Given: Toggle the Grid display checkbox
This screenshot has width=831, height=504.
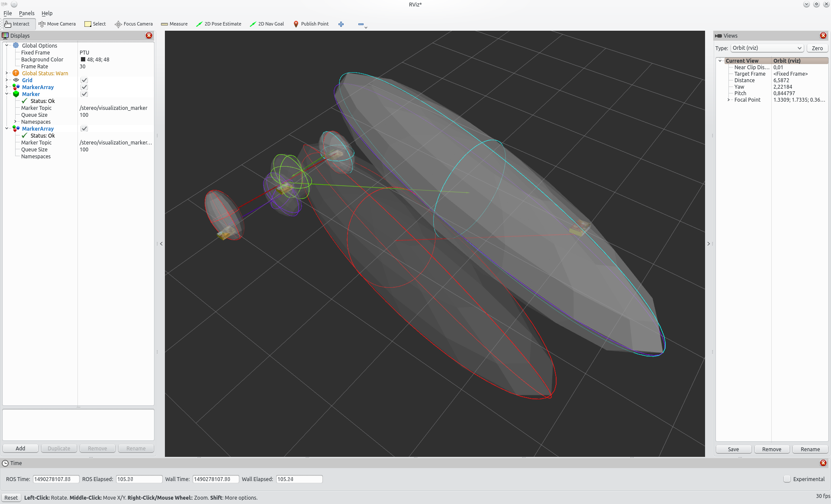Looking at the screenshot, I should (x=84, y=80).
